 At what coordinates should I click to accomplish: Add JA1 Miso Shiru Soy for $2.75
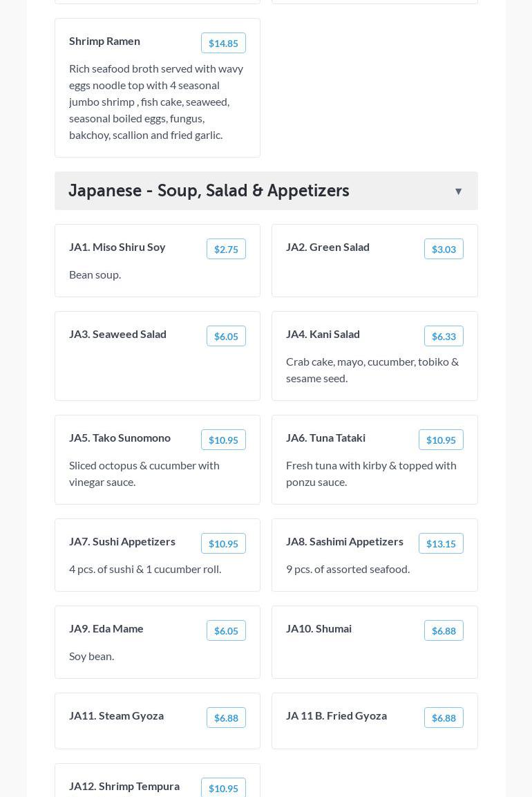pos(226,249)
